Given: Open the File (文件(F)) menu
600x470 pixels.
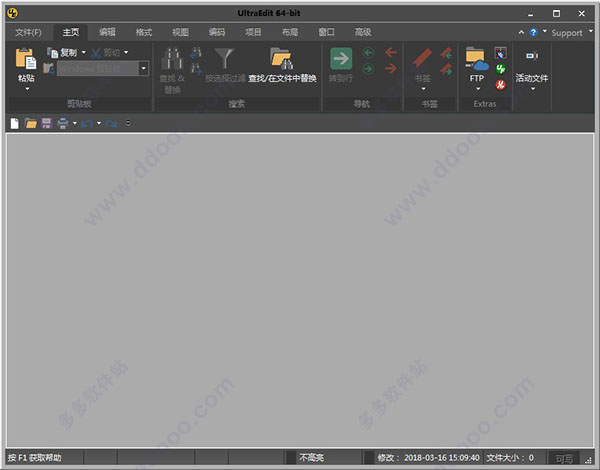Looking at the screenshot, I should pos(28,33).
